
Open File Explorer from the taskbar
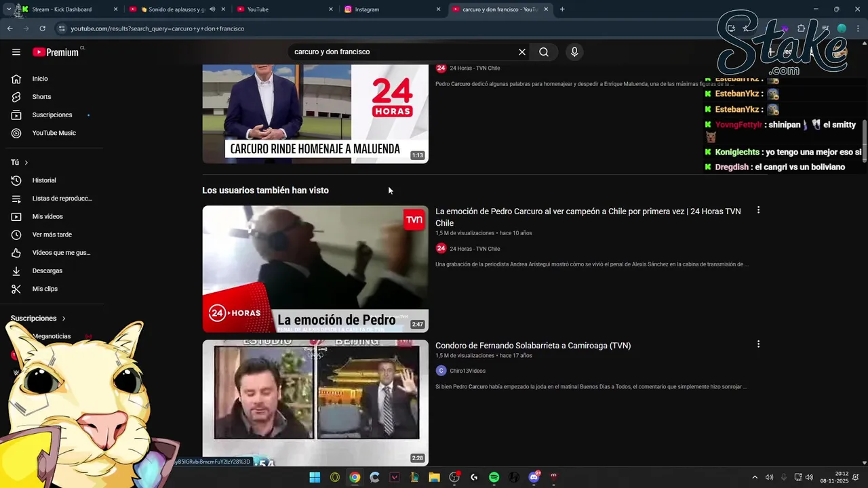[434, 477]
